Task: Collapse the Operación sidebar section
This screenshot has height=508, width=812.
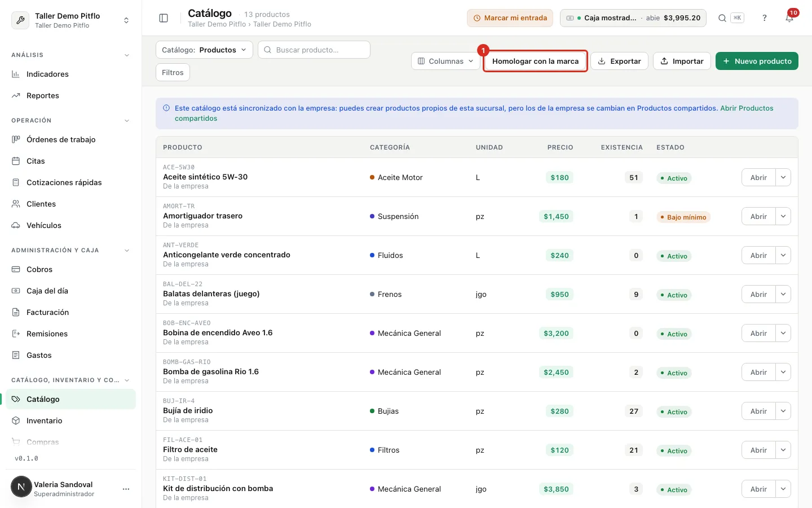Action: click(x=127, y=121)
